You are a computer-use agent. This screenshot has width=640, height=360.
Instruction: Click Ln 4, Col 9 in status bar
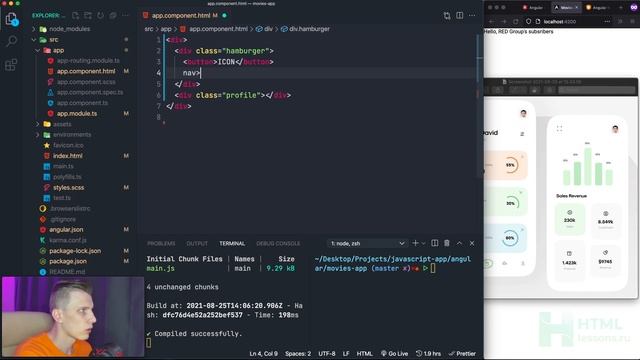point(263,353)
